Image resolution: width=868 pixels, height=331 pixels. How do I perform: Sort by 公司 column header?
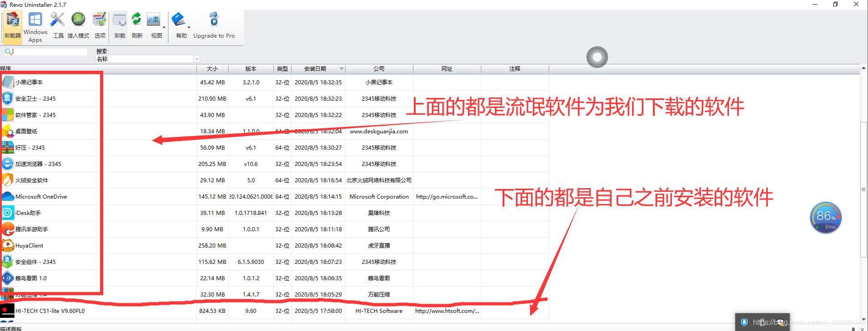tap(379, 69)
